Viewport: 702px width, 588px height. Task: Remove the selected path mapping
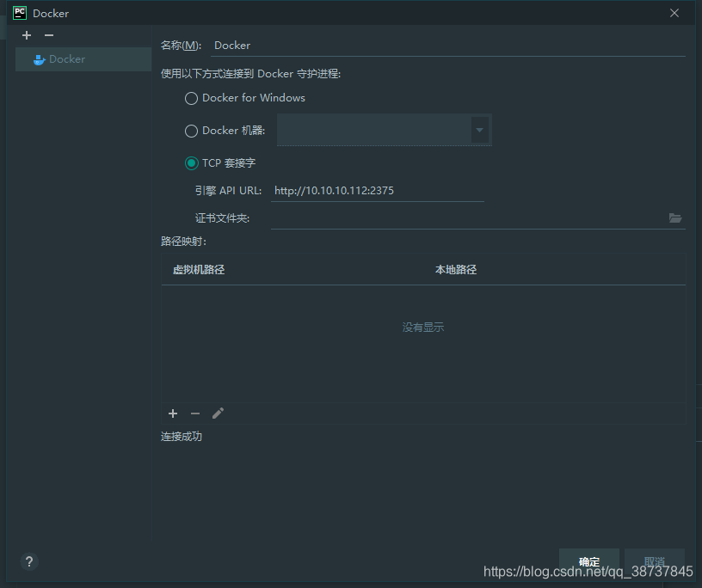[195, 413]
